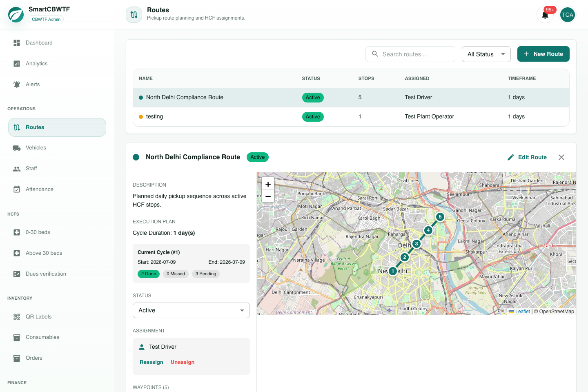588x392 pixels.
Task: Click the Dashboard grid icon in sidebar
Action: click(17, 43)
